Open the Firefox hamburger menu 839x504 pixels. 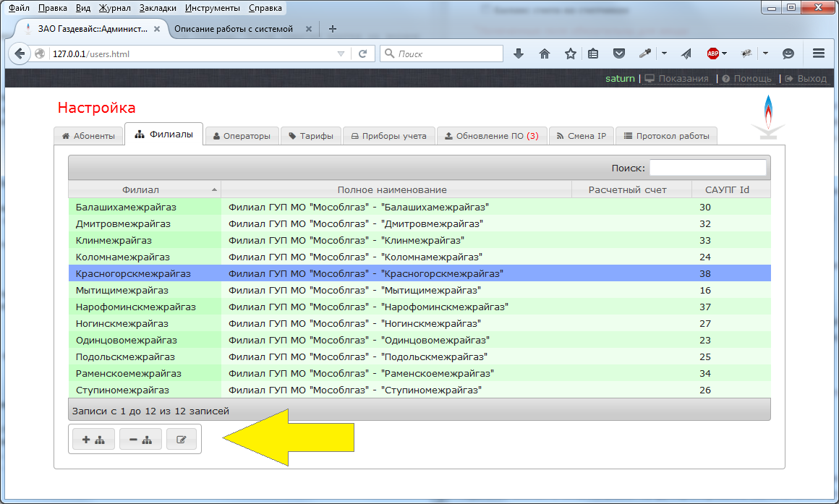click(819, 54)
